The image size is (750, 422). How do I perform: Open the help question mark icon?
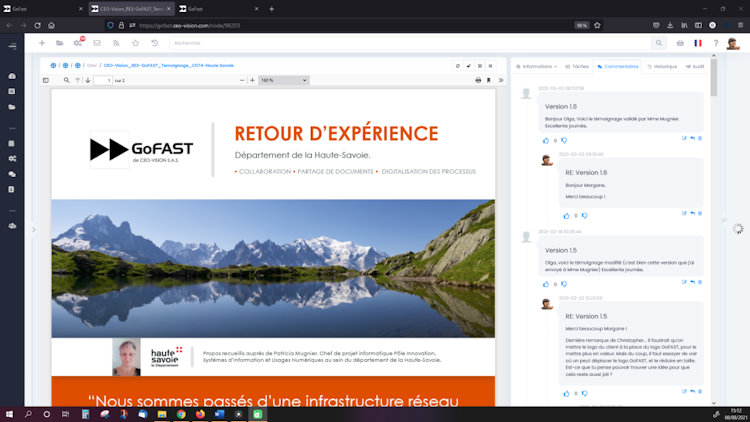[716, 43]
